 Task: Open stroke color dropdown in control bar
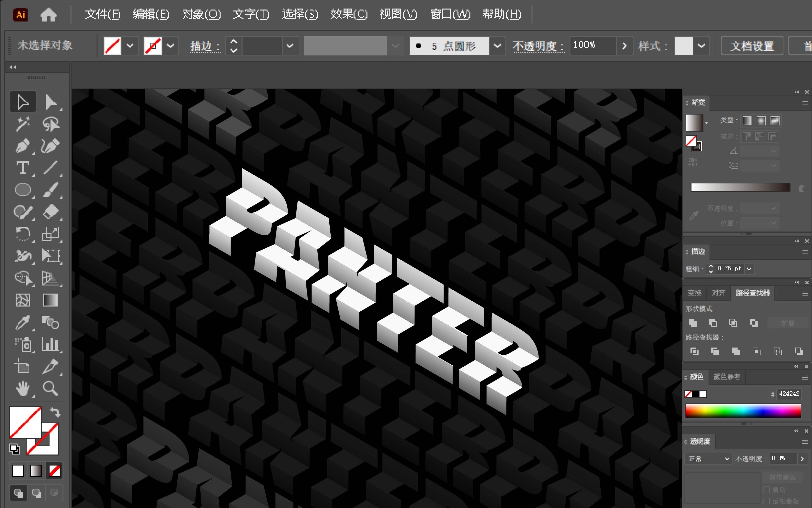171,46
